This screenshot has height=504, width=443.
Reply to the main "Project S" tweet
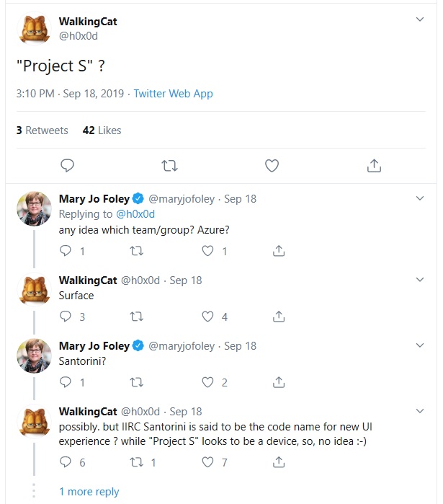[67, 166]
